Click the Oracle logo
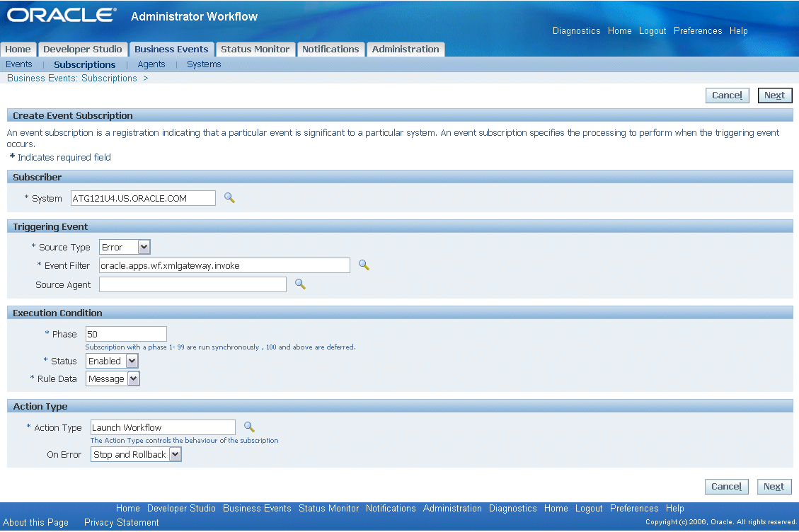The width and height of the screenshot is (799, 532). pos(62,16)
